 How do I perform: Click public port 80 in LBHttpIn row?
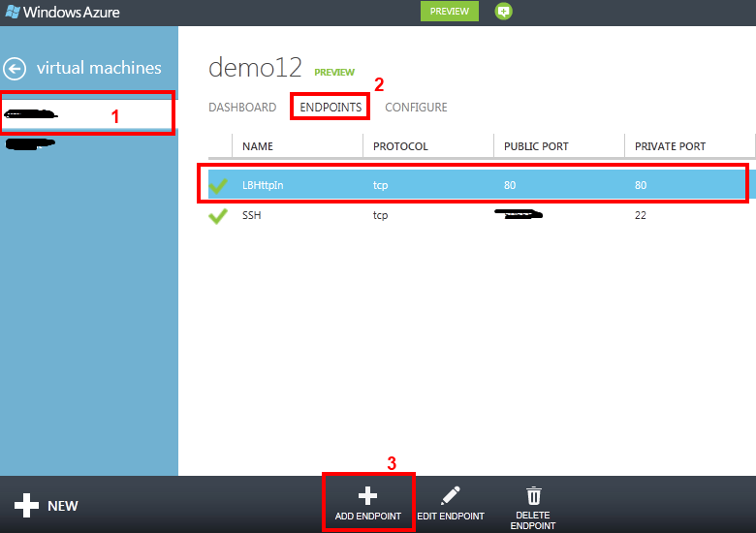click(510, 185)
